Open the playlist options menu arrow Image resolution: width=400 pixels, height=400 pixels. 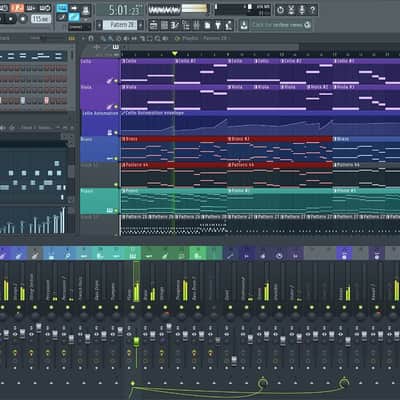click(x=83, y=38)
